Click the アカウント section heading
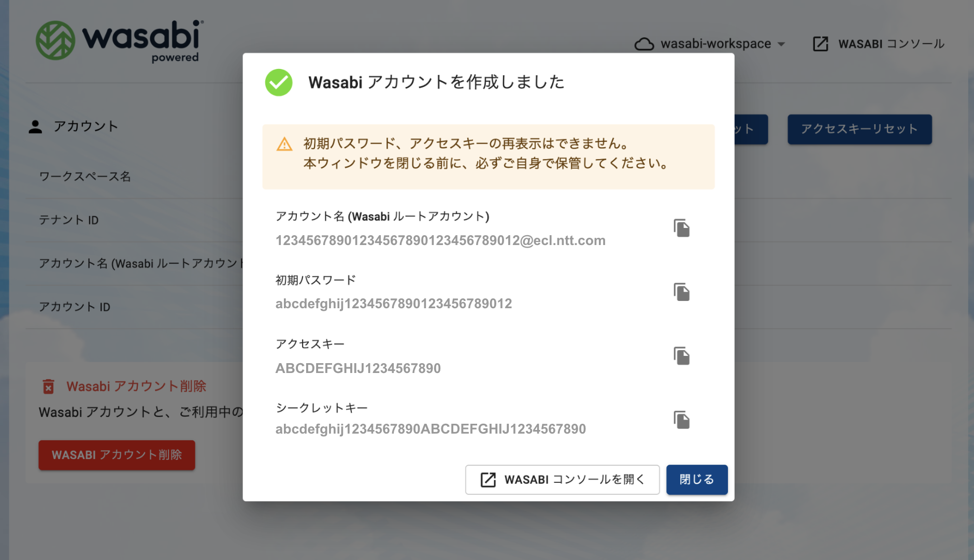The image size is (974, 560). click(86, 126)
